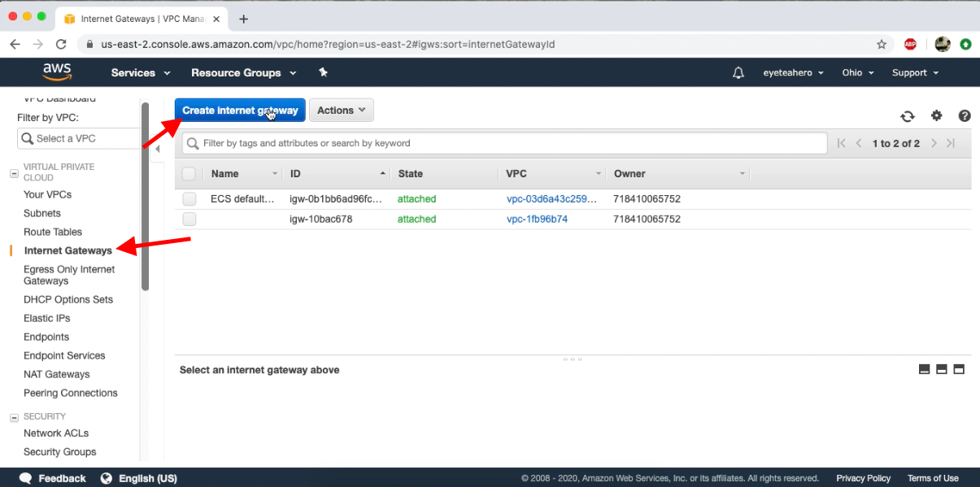The height and width of the screenshot is (487, 980).
Task: Click the sidebar vertical scrollbar
Action: point(145,196)
